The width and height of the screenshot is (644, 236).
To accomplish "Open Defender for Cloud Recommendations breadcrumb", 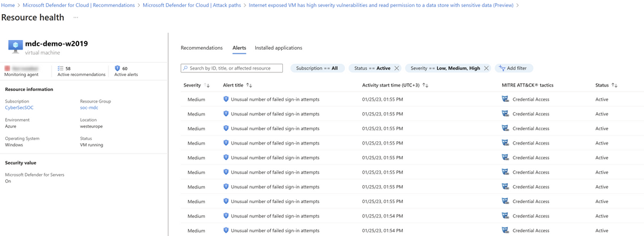I will point(79,5).
